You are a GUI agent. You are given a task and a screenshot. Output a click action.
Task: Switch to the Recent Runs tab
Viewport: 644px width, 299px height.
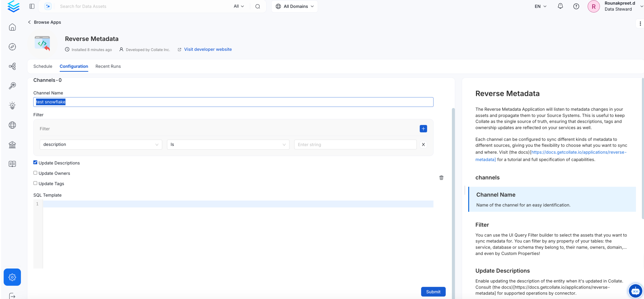click(108, 66)
